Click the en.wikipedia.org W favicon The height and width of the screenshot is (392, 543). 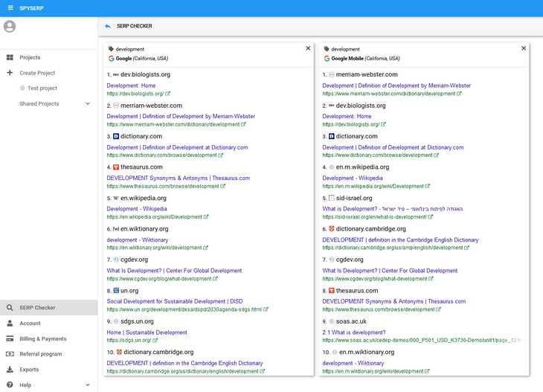tap(116, 198)
